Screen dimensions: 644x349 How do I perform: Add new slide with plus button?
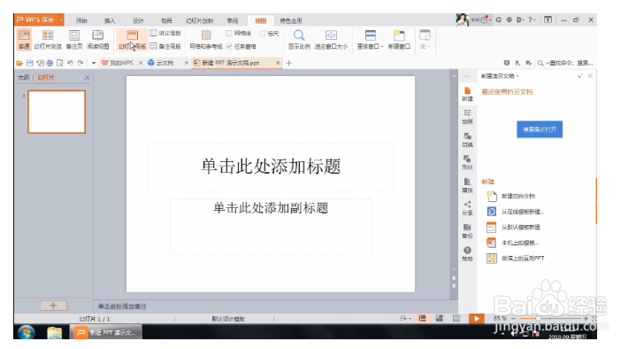(x=53, y=306)
